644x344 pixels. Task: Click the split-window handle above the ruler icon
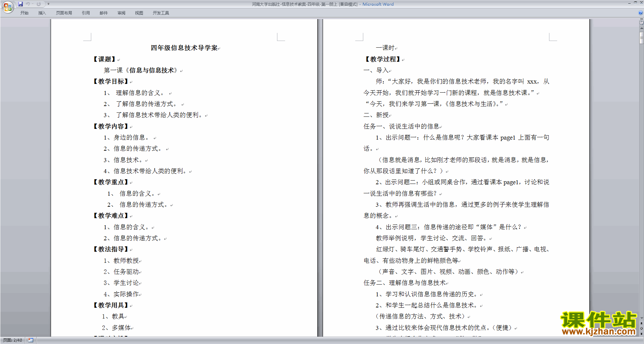[641, 19]
